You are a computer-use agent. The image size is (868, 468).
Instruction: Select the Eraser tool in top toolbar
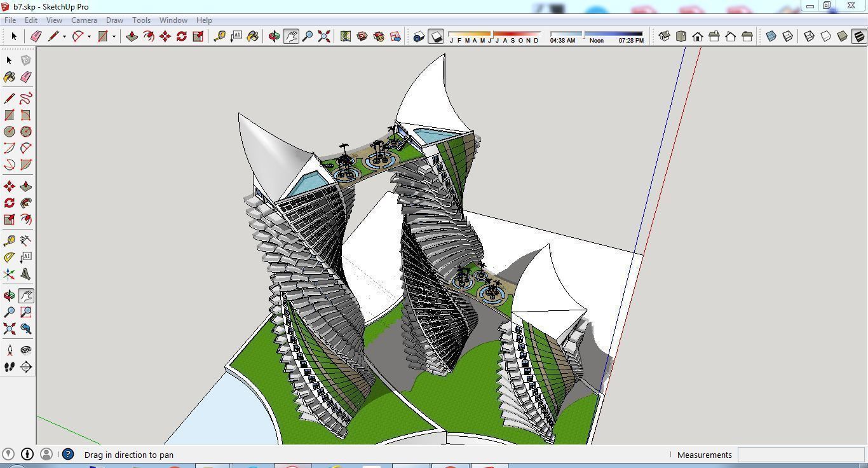36,37
